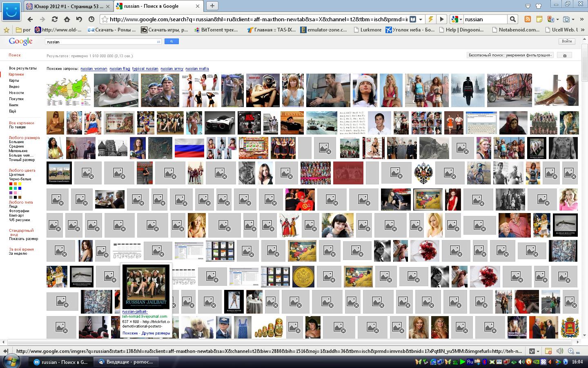
Task: Show hidden toolbar buttons via chevron
Action: pyautogui.click(x=581, y=19)
